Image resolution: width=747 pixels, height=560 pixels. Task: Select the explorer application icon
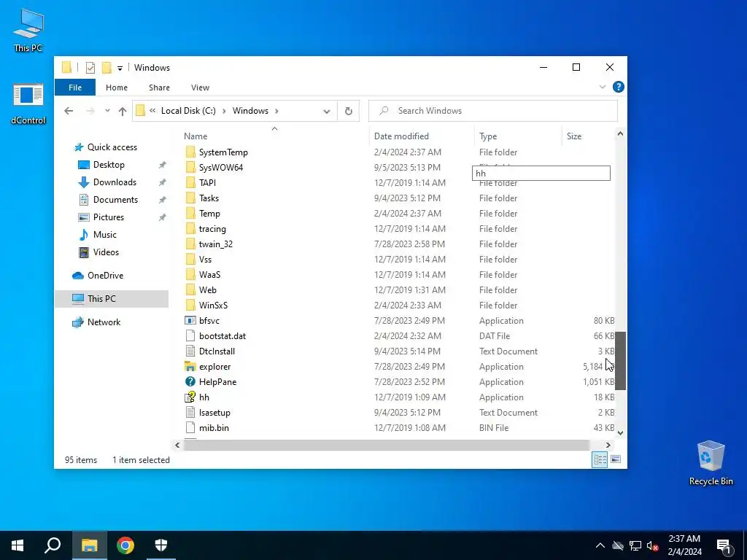(190, 367)
